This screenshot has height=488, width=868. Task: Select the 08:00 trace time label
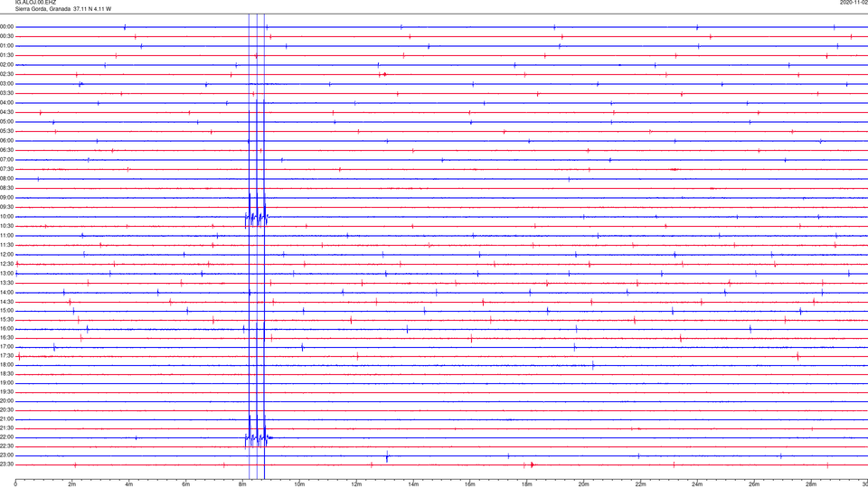pos(7,179)
